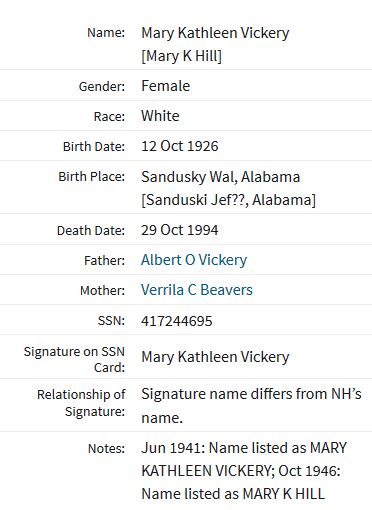The image size is (372, 510).
Task: Click the Name: field label
Action: click(106, 33)
